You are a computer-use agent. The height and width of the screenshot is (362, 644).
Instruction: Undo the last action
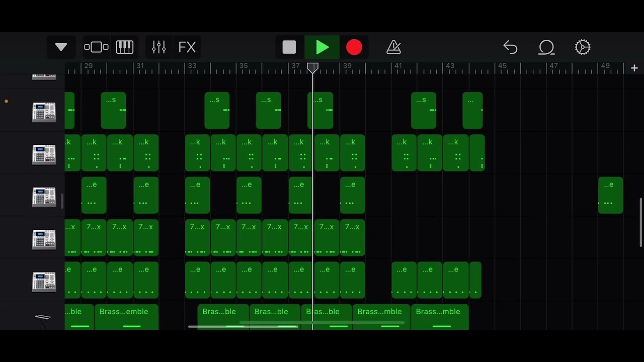pyautogui.click(x=510, y=47)
